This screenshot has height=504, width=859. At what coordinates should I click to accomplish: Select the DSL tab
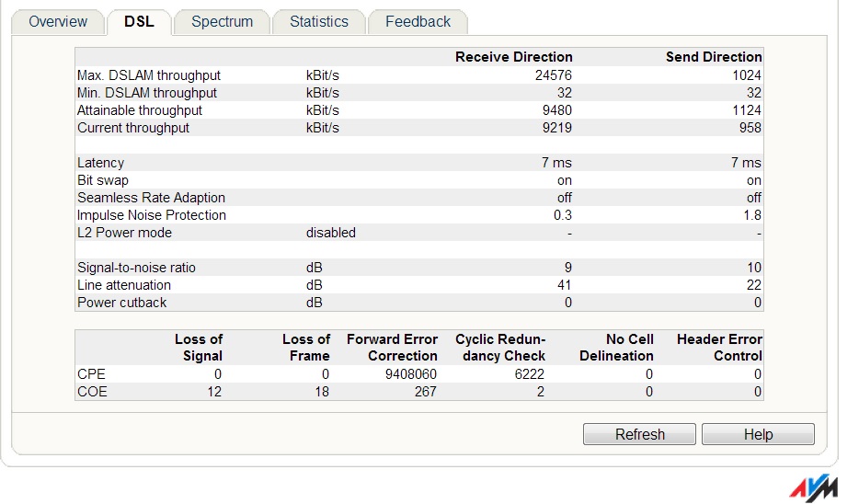coord(139,22)
